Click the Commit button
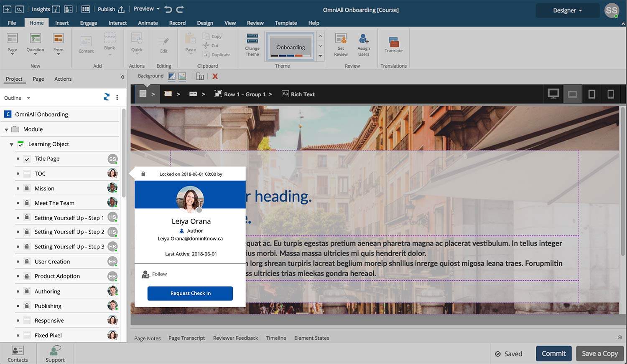 pos(553,353)
